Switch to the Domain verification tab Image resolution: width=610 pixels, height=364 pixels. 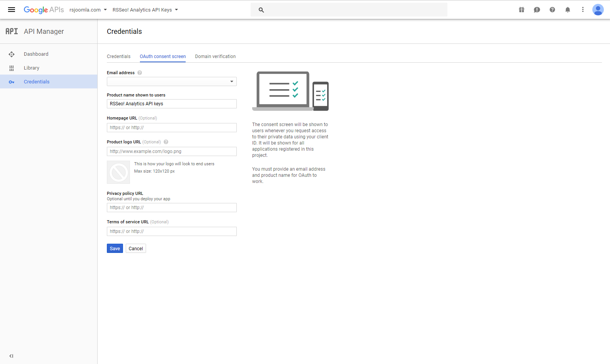coord(215,57)
